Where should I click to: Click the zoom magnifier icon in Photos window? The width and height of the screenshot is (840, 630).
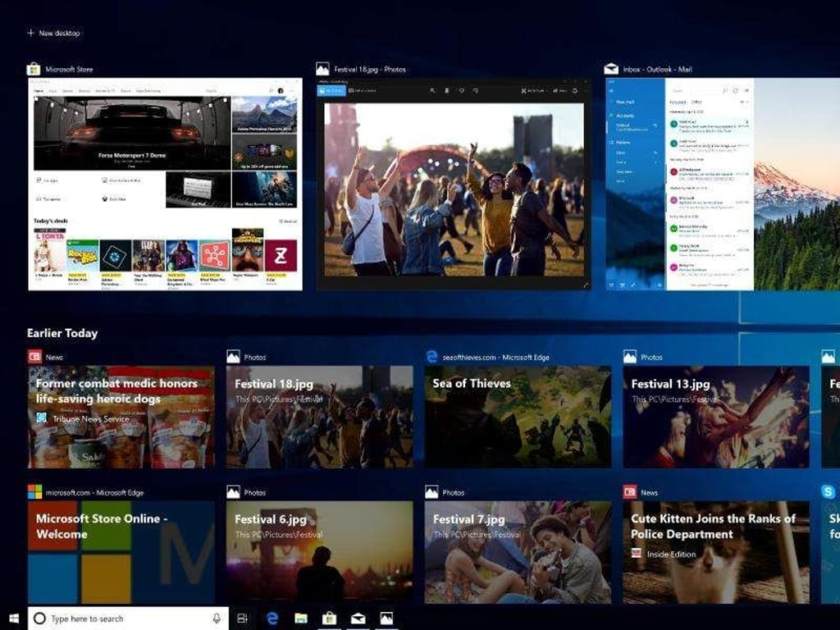tap(432, 90)
